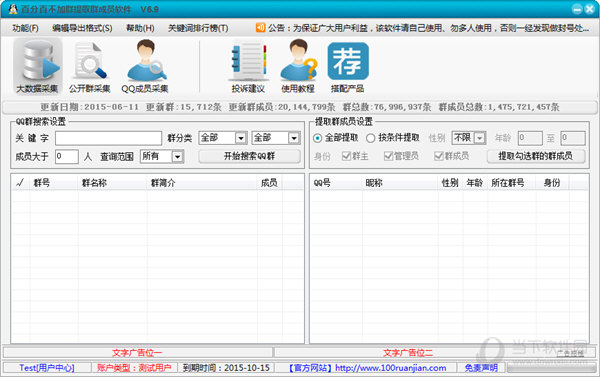Open the 功能(F) menu
This screenshot has width=600, height=377.
pyautogui.click(x=25, y=28)
